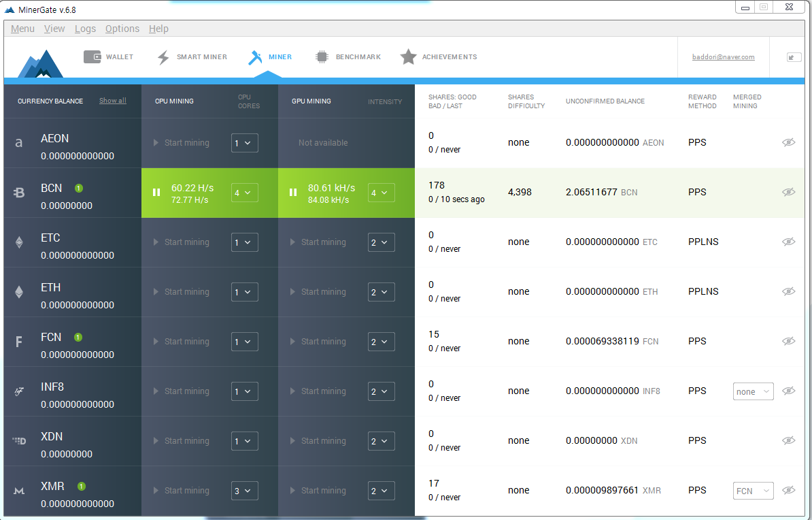Screen dimensions: 812x520
Task: Click the green notification badge next to BCN
Action: coord(79,189)
